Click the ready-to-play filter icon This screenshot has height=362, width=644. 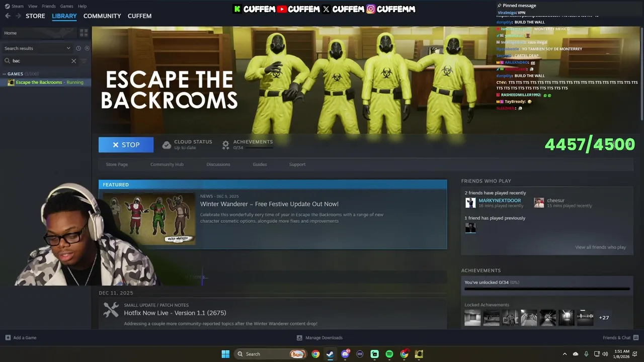click(x=87, y=48)
